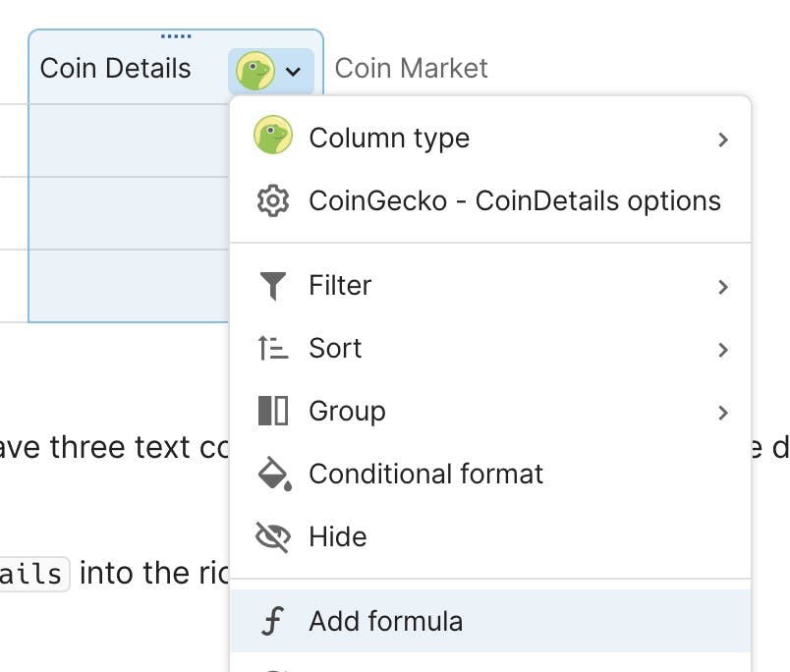The image size is (790, 672).
Task: Expand the Filter submenu arrow
Action: pos(723,286)
